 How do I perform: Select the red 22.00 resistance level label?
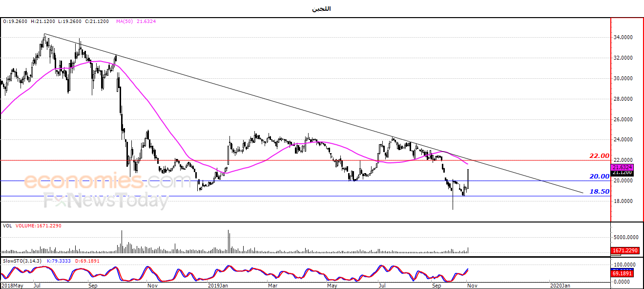click(x=600, y=156)
